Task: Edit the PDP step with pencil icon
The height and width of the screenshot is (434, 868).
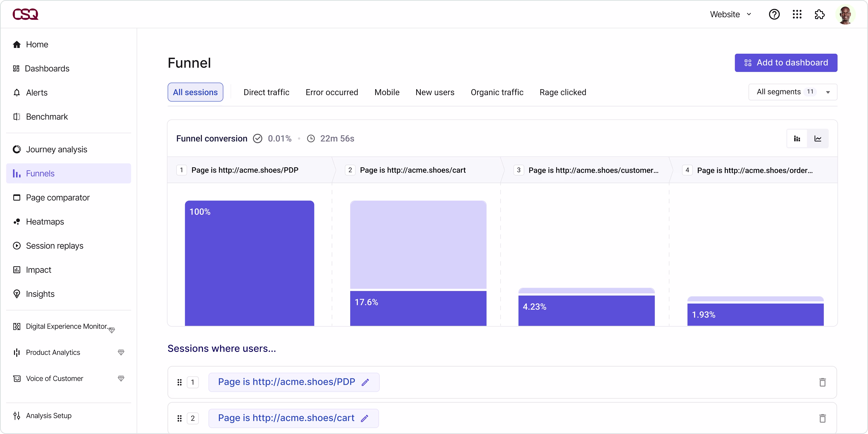Action: (365, 382)
